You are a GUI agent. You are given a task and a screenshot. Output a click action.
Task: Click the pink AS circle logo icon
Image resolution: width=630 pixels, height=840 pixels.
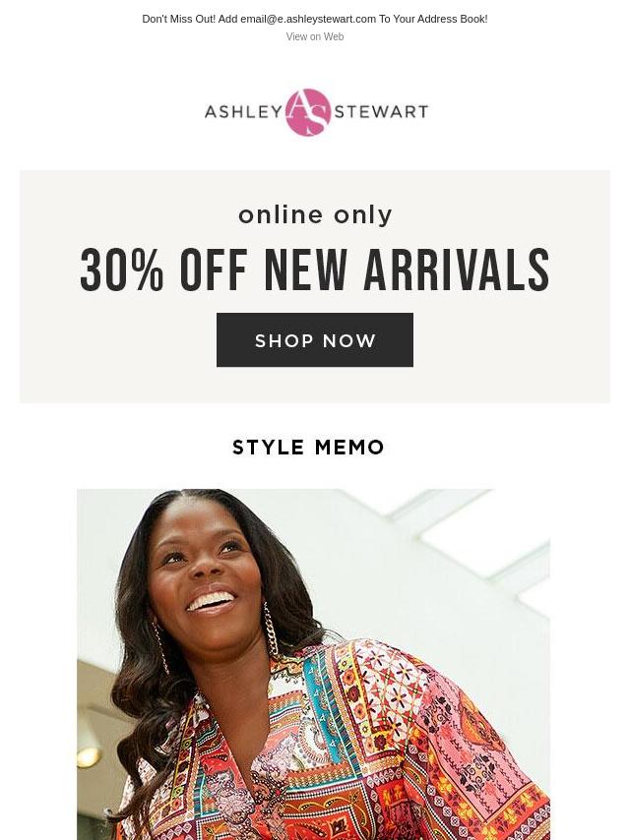[308, 112]
